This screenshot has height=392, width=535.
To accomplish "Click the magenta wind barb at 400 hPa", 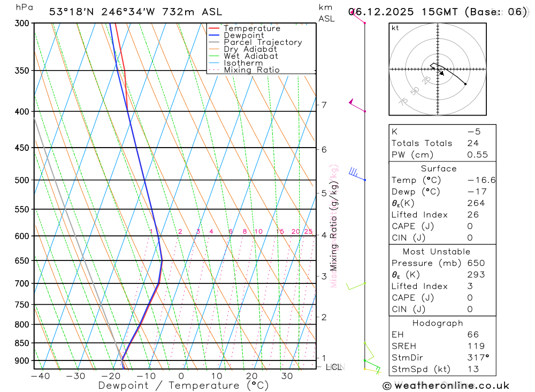I will point(357,105).
